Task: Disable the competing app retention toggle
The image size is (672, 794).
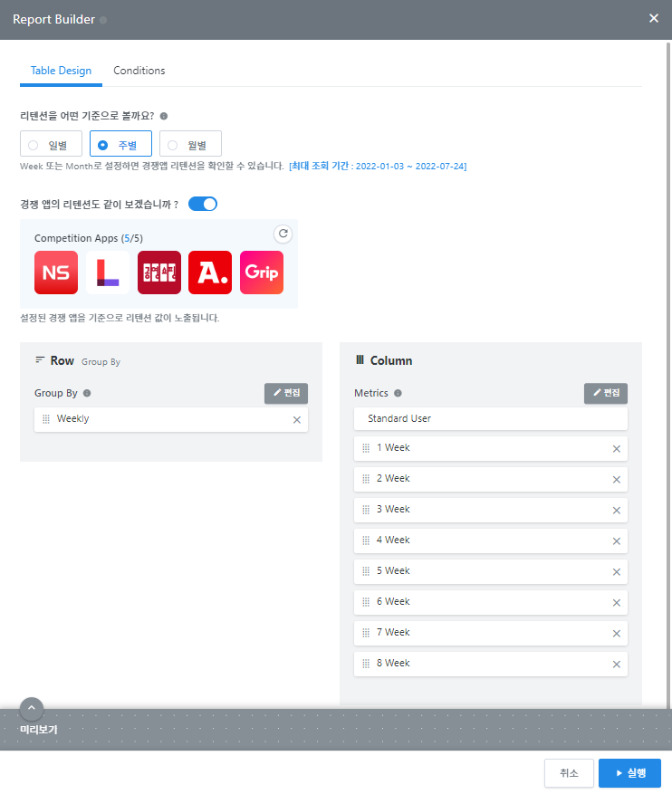Action: coord(203,204)
